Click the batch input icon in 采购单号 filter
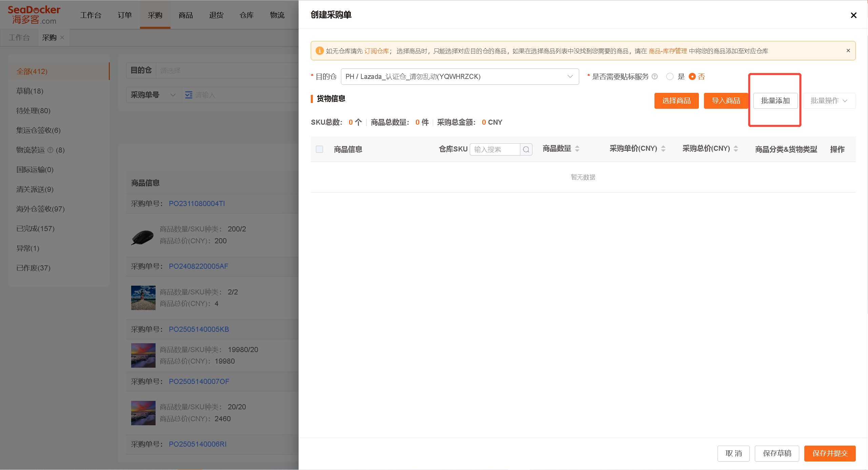This screenshot has width=868, height=470. coord(189,95)
